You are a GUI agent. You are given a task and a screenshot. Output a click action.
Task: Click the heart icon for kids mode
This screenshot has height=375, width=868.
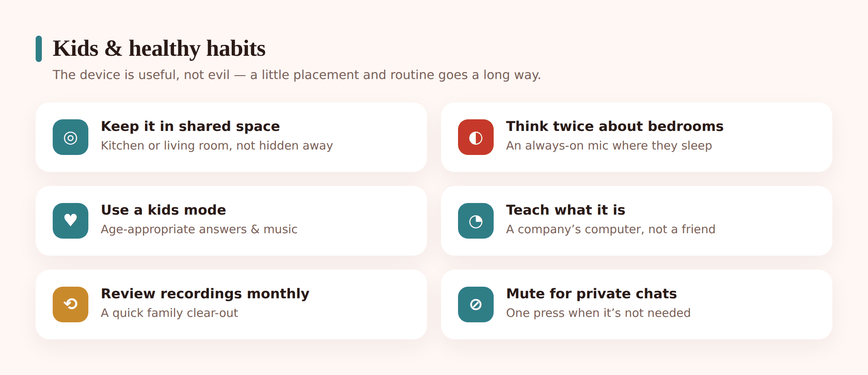pos(71,221)
